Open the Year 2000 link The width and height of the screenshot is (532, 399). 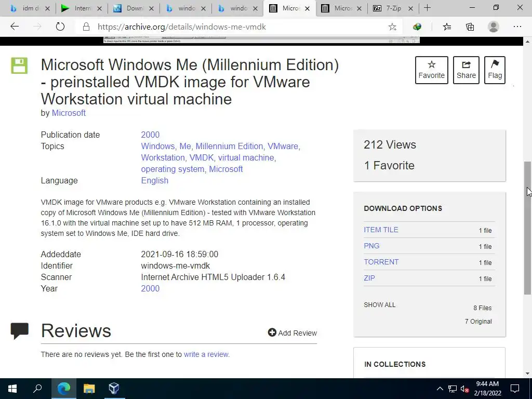tap(150, 288)
